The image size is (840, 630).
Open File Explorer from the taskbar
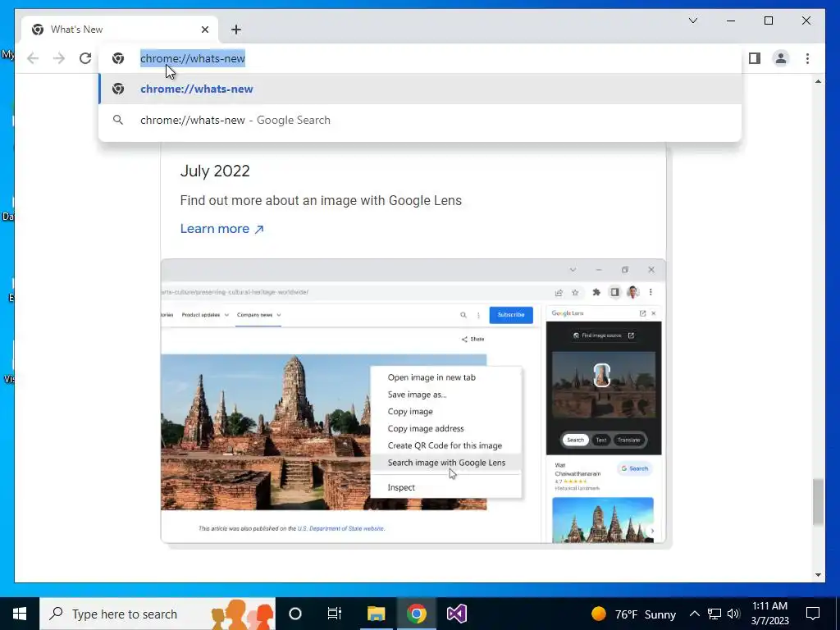tap(376, 614)
